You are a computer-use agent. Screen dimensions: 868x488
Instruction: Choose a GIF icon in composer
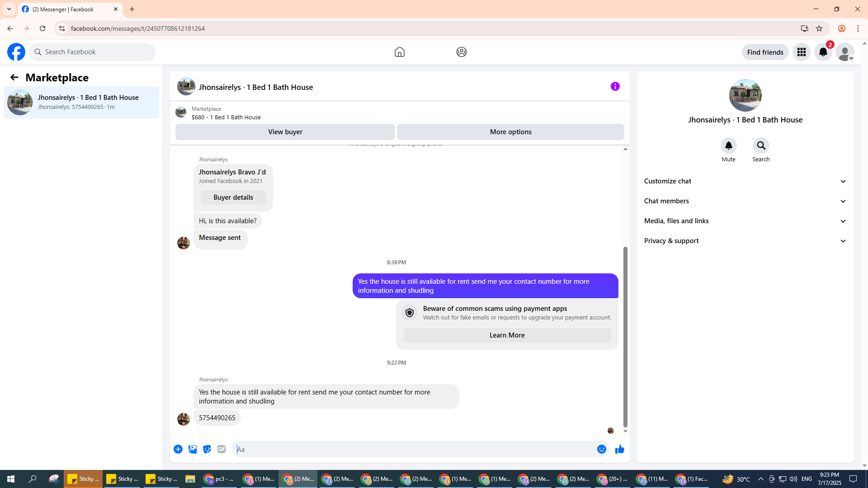click(x=222, y=449)
